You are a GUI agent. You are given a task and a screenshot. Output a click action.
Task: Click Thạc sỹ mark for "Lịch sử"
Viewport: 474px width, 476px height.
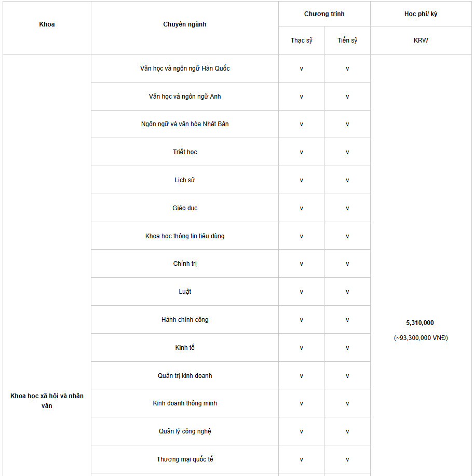point(301,180)
